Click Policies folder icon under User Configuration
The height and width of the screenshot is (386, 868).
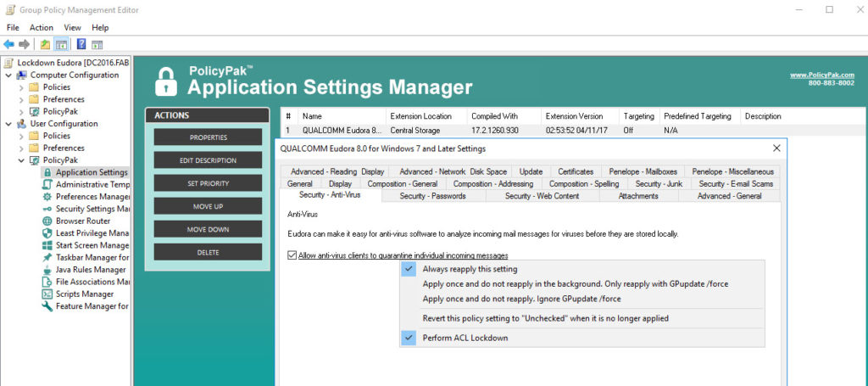(x=34, y=136)
